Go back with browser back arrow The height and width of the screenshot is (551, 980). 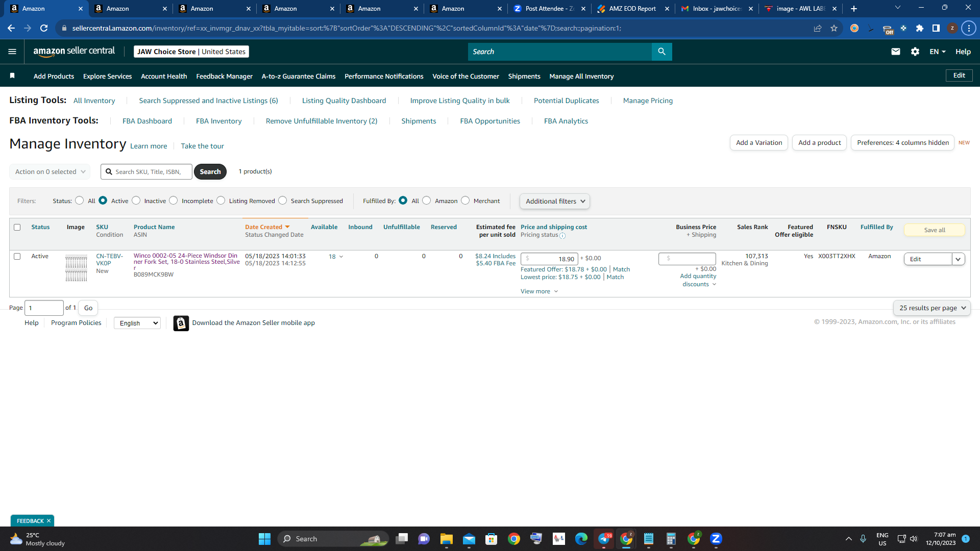pos(11,28)
